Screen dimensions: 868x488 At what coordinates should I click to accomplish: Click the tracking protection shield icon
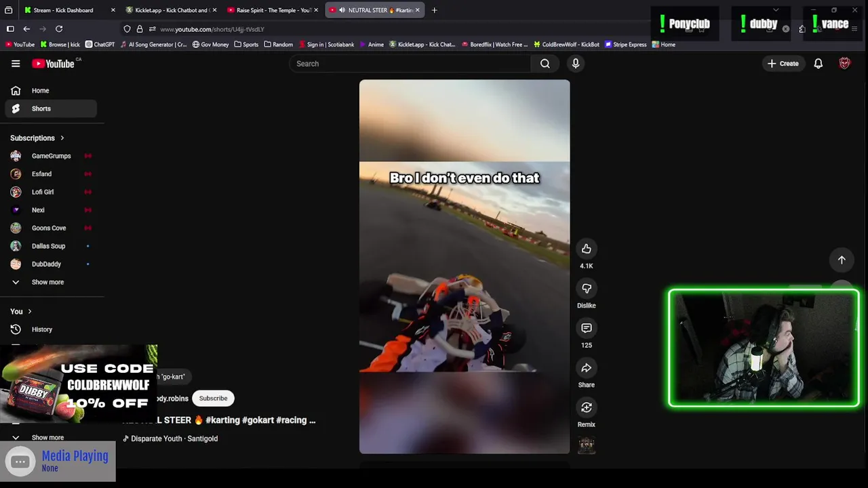pyautogui.click(x=127, y=29)
